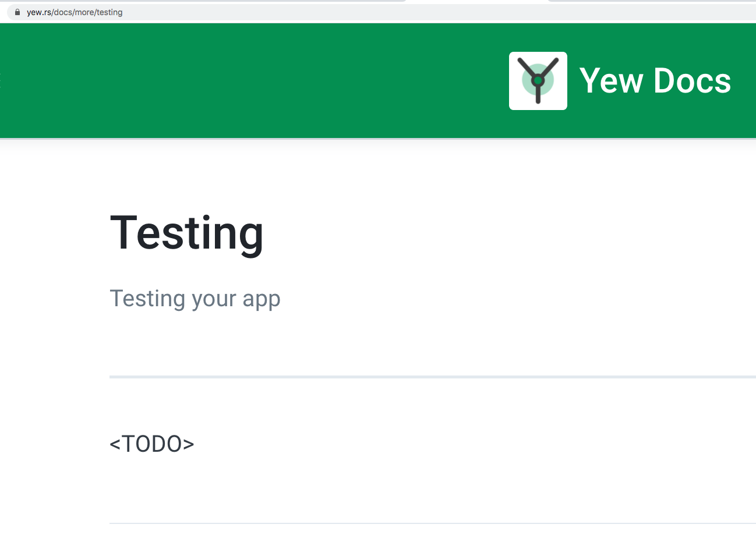Screen dimensions: 756x549
Task: Open the Yew Docs home link
Action: click(655, 81)
